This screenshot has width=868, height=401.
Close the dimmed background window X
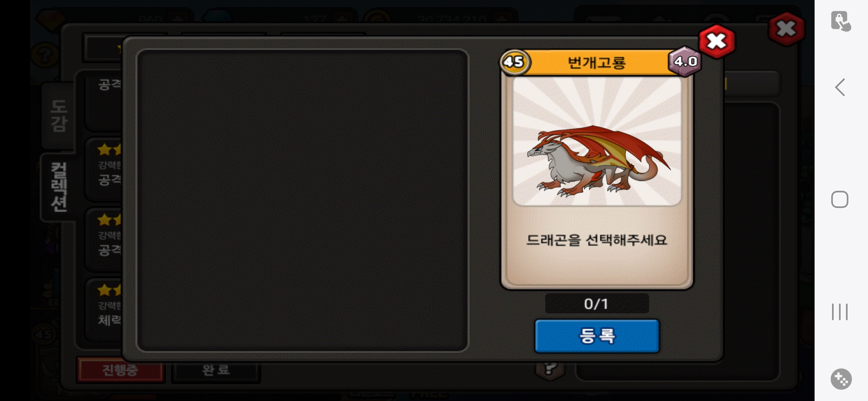(786, 29)
